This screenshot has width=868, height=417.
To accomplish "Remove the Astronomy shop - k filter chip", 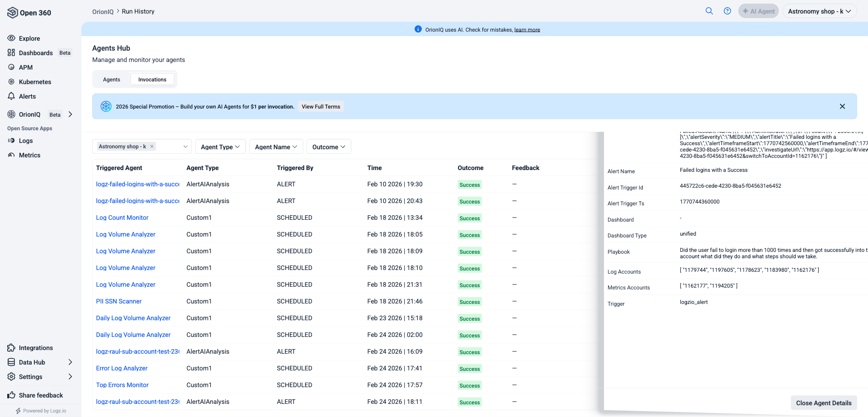I will tap(152, 147).
